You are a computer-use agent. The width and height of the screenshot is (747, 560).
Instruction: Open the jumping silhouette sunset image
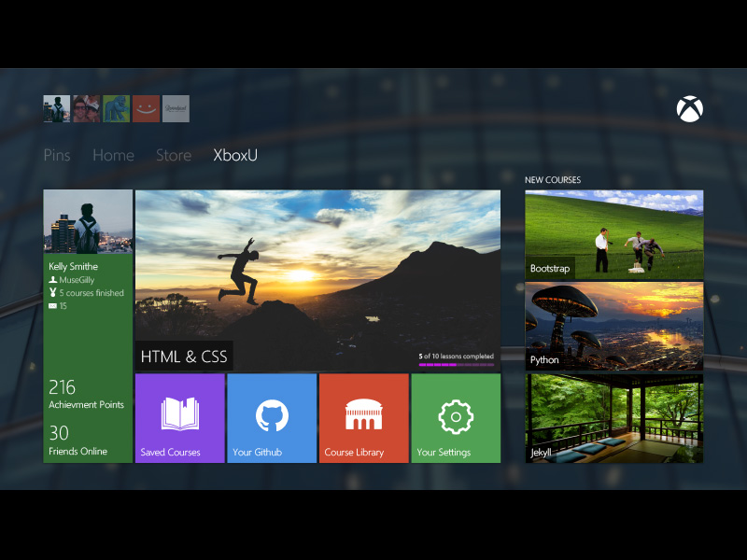(317, 280)
